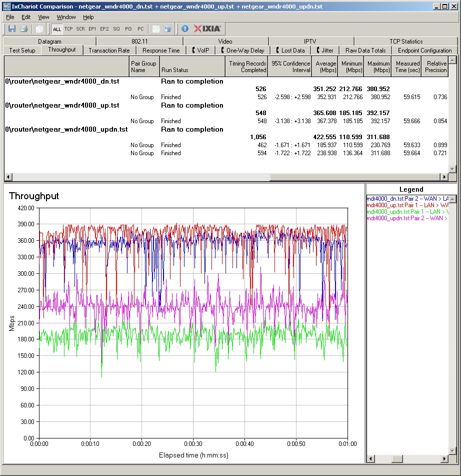
Task: Click the blue export-to-file icon
Action: 167,29
